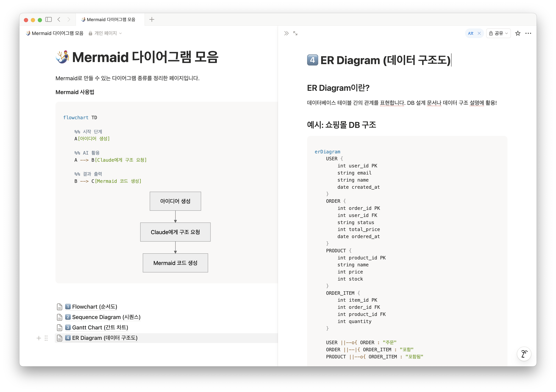Collapse the side peek panel
This screenshot has height=392, width=556.
[286, 33]
